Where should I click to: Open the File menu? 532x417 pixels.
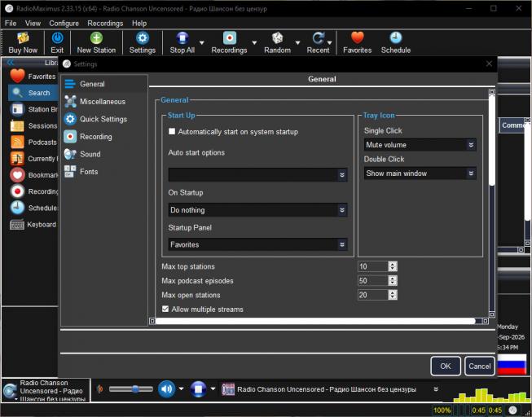point(11,23)
